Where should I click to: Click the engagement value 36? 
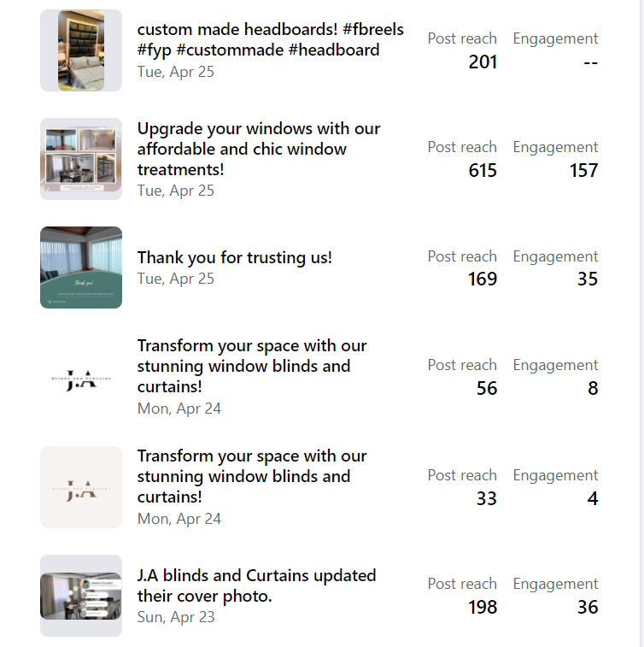point(587,607)
